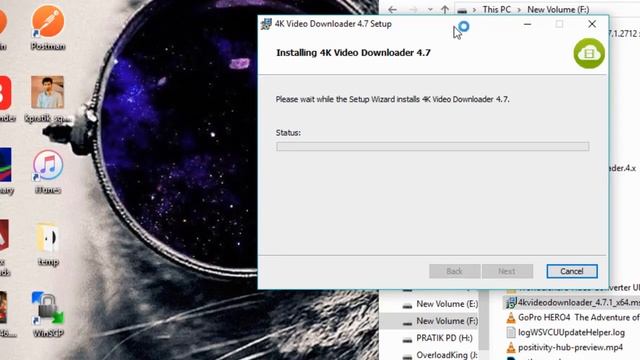Click the document icon of logWSVCUUpdateHelper.log
The height and width of the screenshot is (360, 640).
(x=511, y=333)
